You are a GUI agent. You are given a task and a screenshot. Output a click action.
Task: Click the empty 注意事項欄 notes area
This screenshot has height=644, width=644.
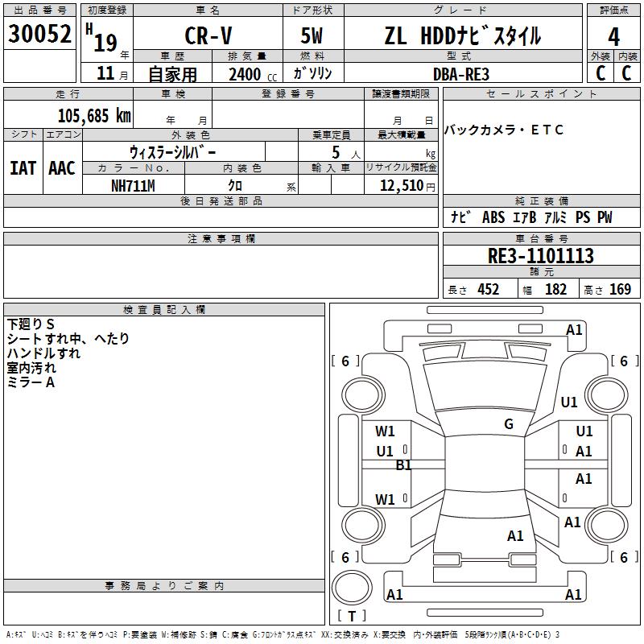tap(221, 271)
